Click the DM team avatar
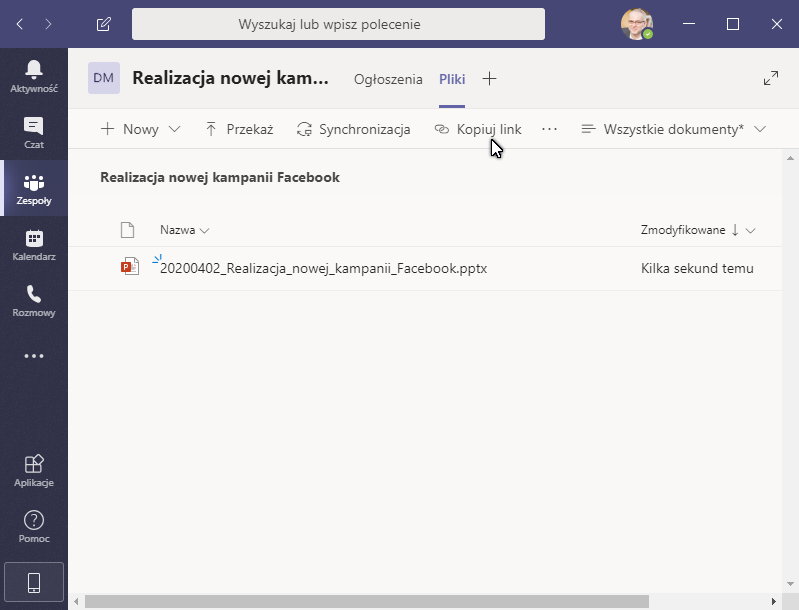Viewport: 799px width, 610px height. click(104, 78)
